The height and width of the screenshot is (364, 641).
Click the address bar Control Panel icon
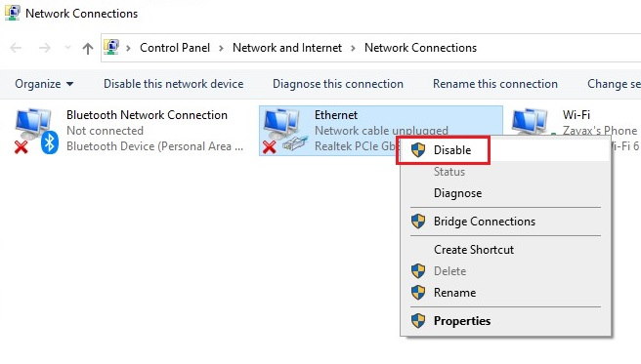111,48
